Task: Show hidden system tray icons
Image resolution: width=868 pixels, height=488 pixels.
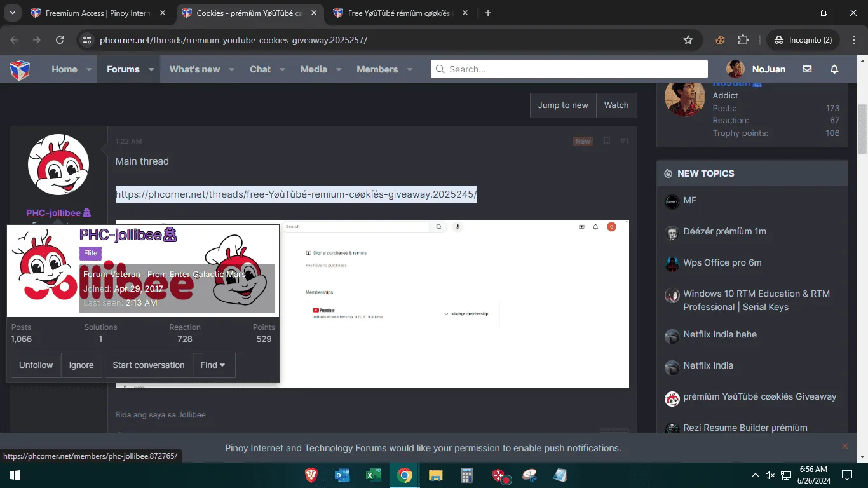Action: (755, 475)
